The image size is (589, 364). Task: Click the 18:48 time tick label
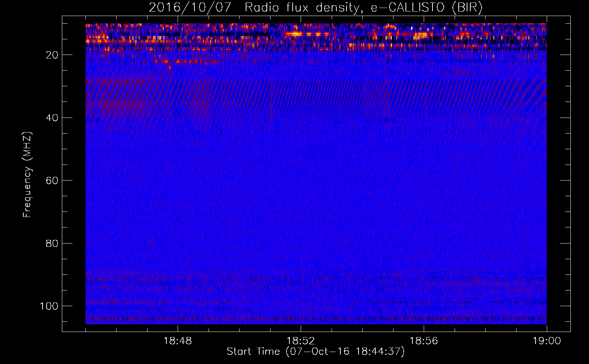point(178,341)
